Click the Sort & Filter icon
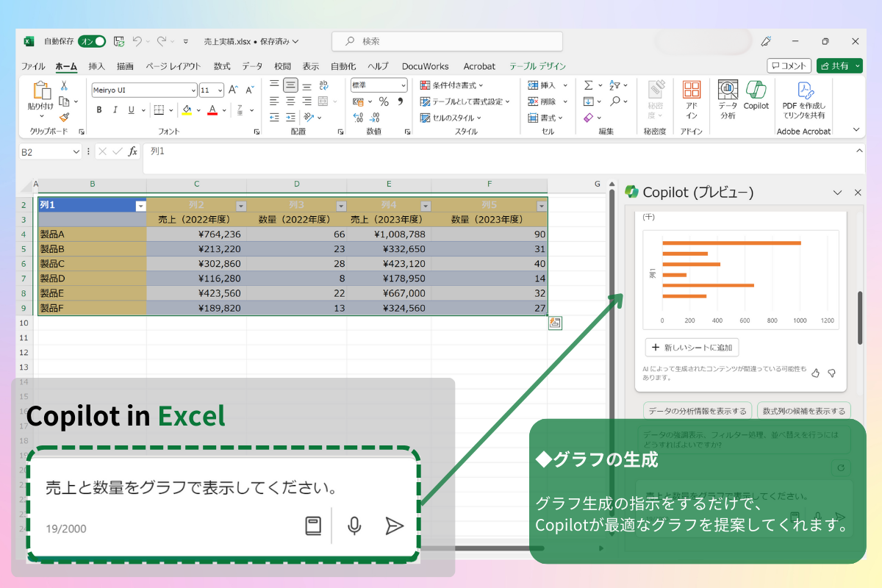Viewport: 882px width, 588px height. 615,85
